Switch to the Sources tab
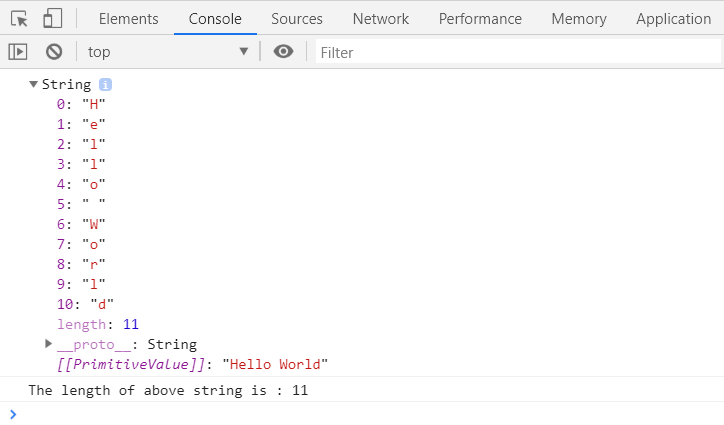The image size is (724, 425). [296, 19]
